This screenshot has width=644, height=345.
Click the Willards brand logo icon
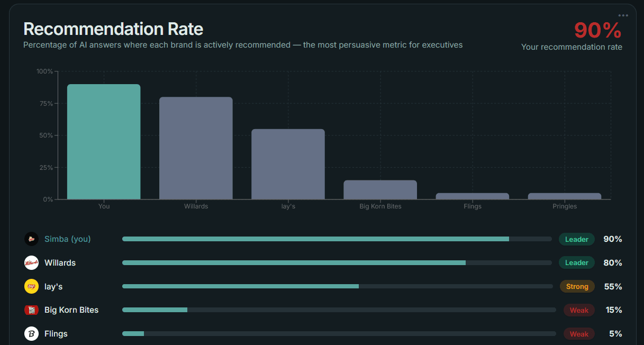31,262
